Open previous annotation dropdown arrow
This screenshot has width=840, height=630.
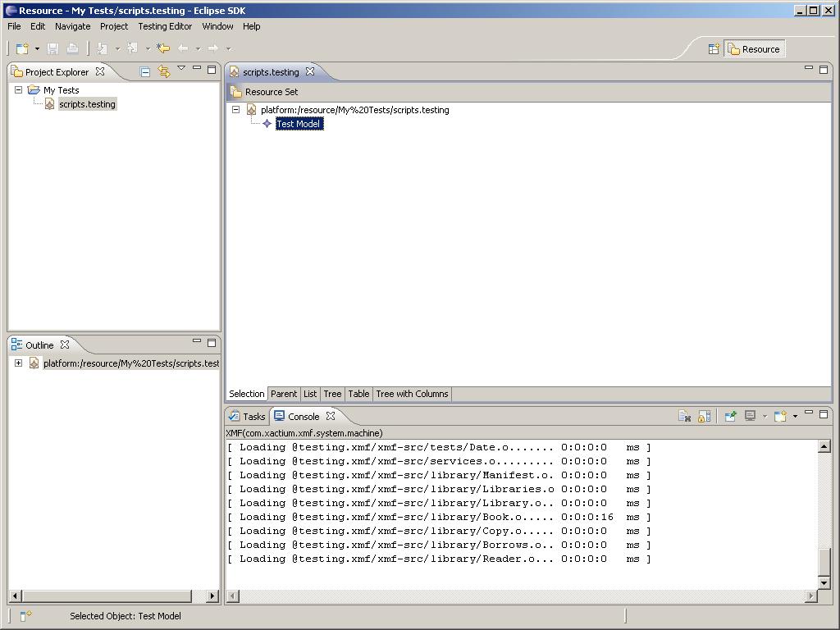coord(148,48)
